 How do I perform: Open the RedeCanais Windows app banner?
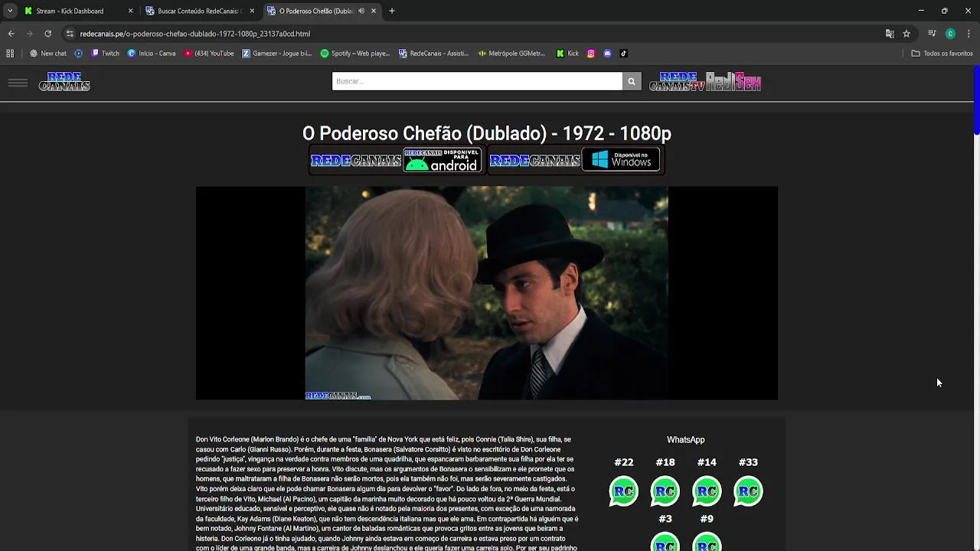pyautogui.click(x=575, y=160)
